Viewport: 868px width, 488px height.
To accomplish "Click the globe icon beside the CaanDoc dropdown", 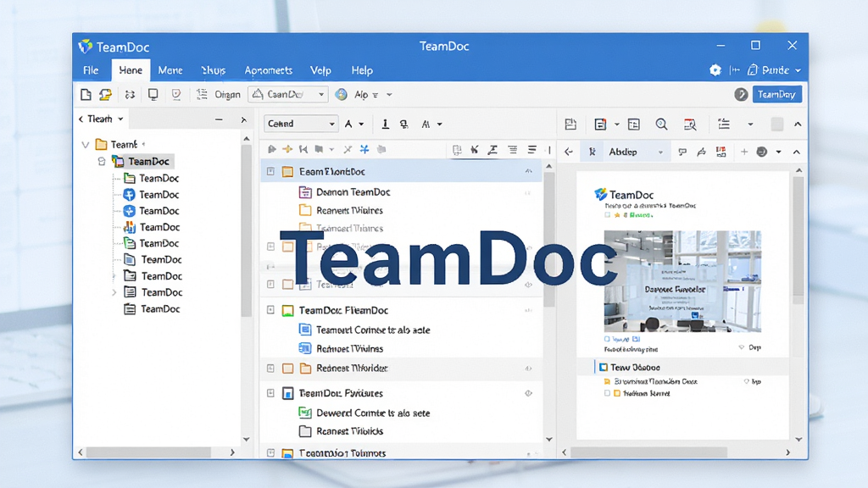I will tap(341, 95).
